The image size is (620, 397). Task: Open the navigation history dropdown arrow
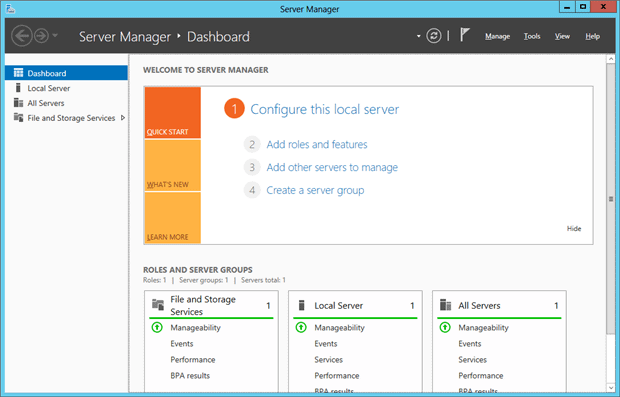pyautogui.click(x=55, y=36)
